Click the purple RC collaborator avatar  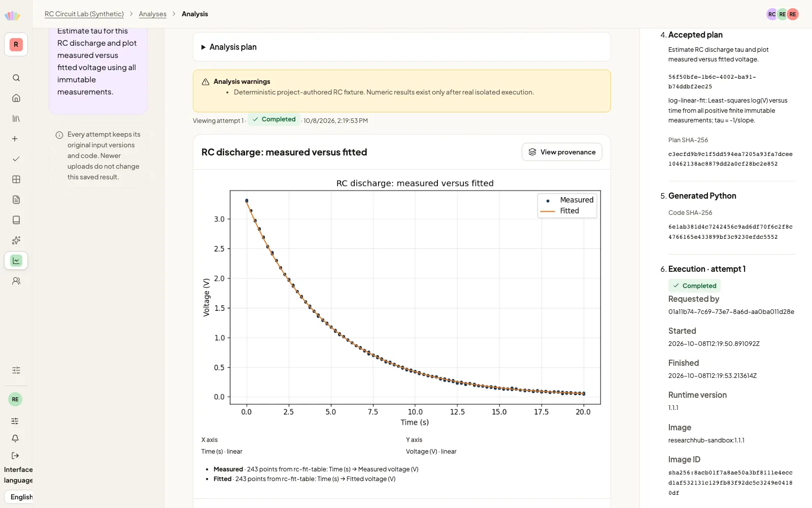pos(772,14)
